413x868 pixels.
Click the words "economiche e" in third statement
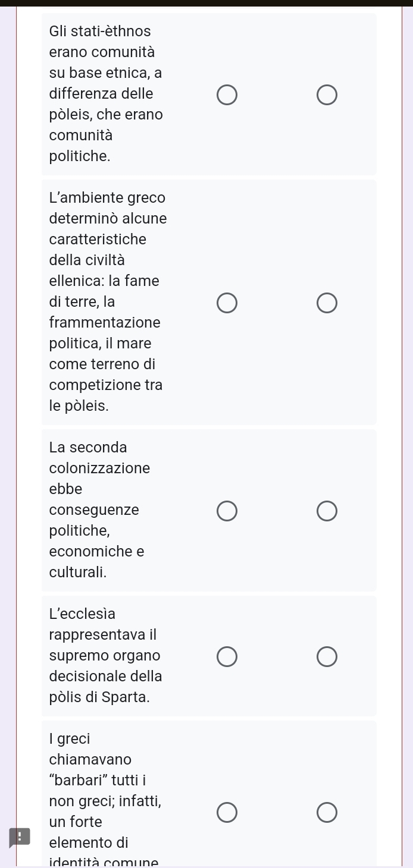pyautogui.click(x=96, y=551)
